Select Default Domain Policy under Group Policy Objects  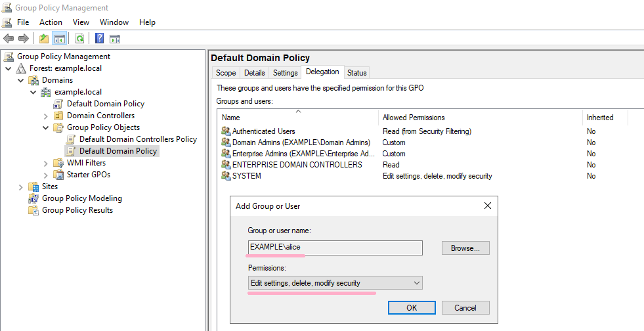pos(118,151)
